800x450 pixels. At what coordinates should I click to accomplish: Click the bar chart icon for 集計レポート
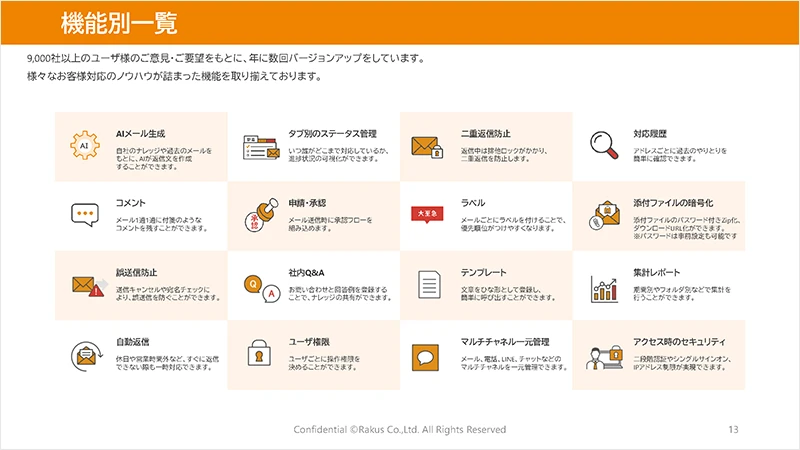click(604, 289)
